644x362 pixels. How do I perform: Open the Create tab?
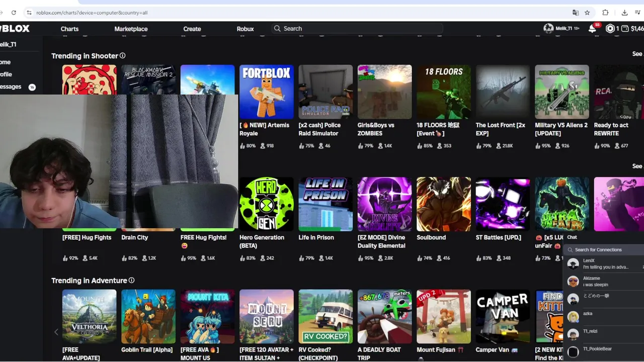[x=192, y=29]
